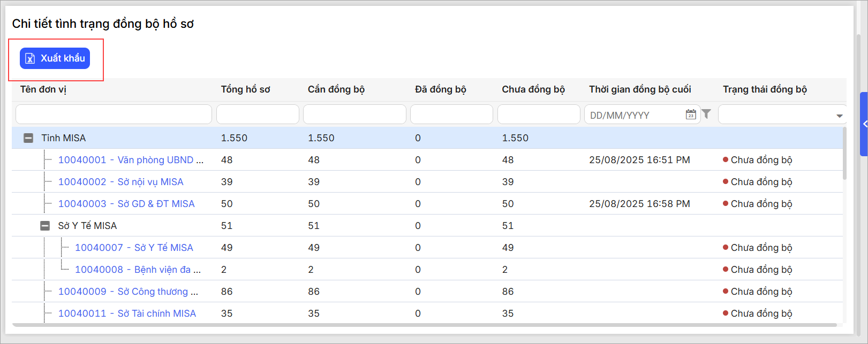The image size is (868, 344).
Task: Open link 10040008 - Bệnh viện đa
Action: click(138, 270)
